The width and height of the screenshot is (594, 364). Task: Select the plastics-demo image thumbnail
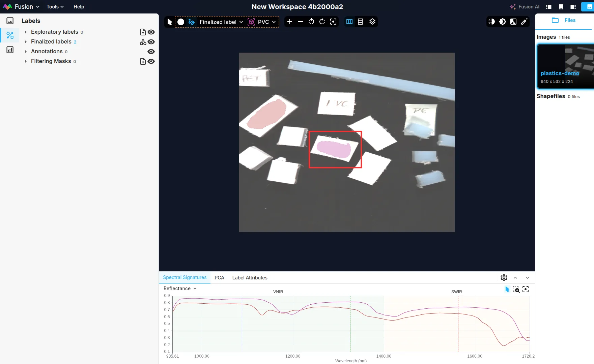[x=565, y=66]
